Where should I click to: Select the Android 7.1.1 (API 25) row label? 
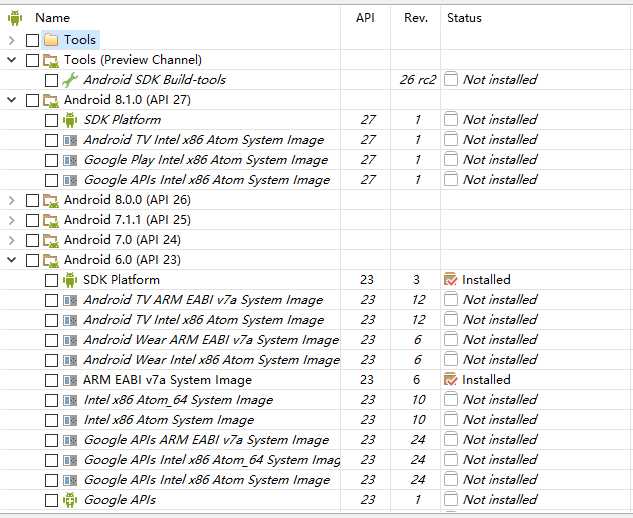click(127, 220)
